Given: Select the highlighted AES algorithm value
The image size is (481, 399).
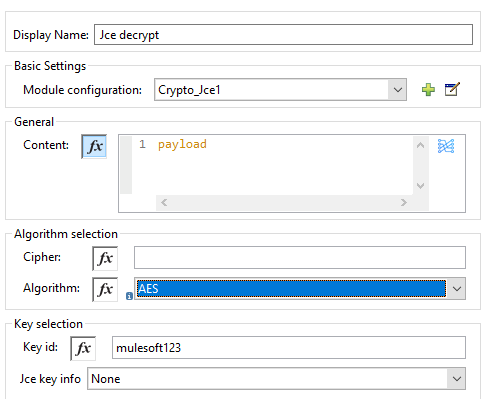Looking at the screenshot, I should pos(291,288).
